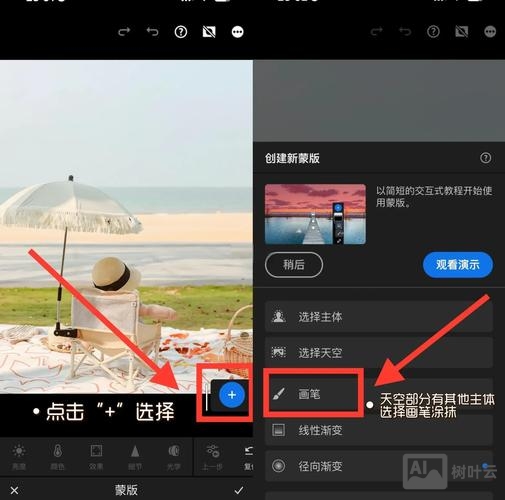Screen dimensions: 505x500
Task: Tap the blue plus button to add a mask
Action: tap(232, 395)
